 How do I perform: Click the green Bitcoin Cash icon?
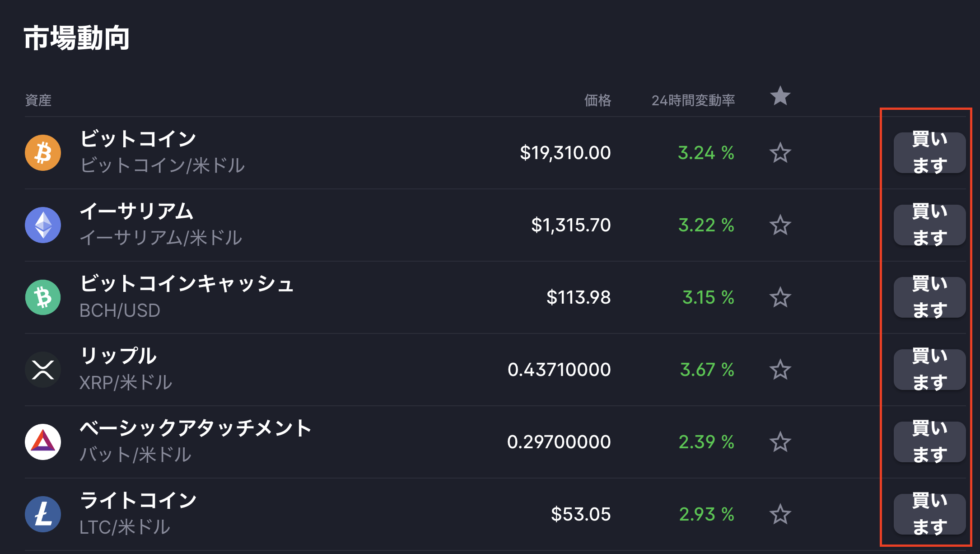click(43, 297)
